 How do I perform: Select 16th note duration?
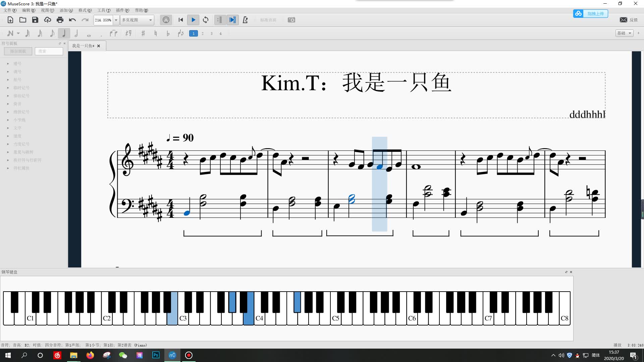(x=40, y=33)
